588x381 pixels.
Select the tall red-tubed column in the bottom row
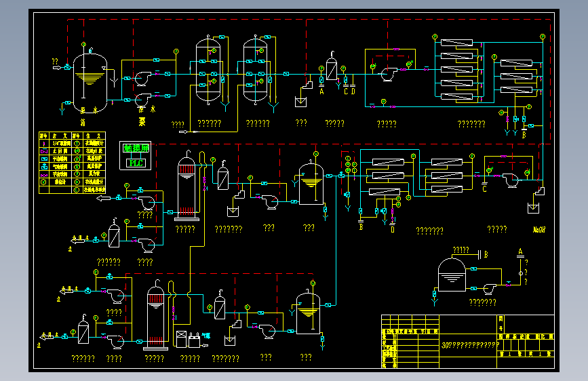[x=155, y=315]
